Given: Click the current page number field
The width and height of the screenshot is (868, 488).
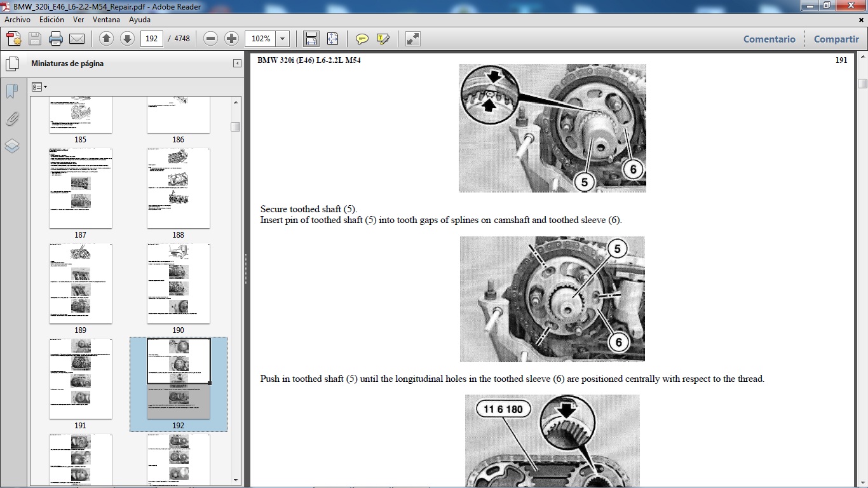Looking at the screenshot, I should click(151, 39).
